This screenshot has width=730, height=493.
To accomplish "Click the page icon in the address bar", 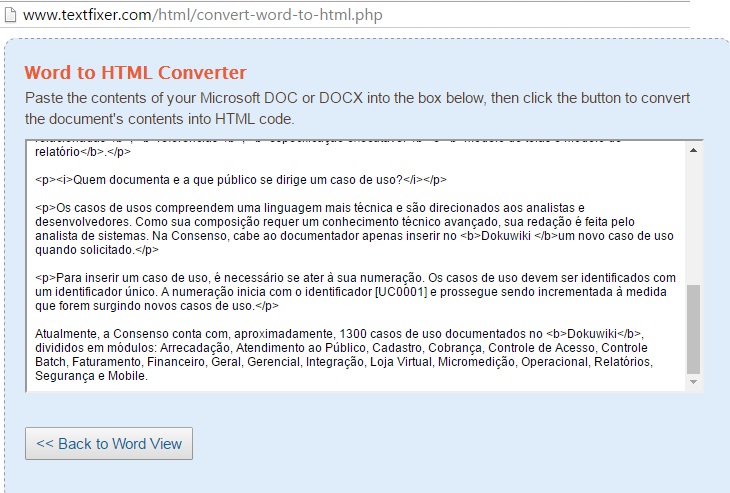I will coord(10,15).
